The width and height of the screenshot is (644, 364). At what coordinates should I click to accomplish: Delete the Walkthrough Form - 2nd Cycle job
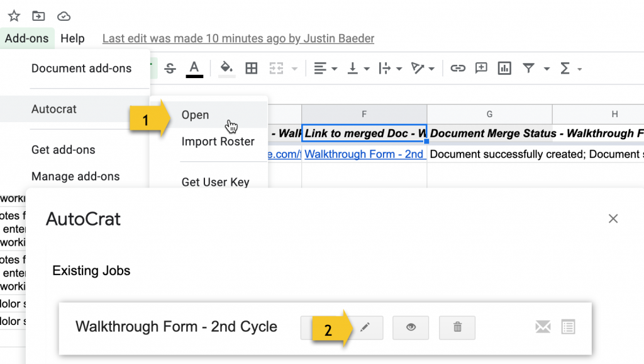(x=457, y=327)
